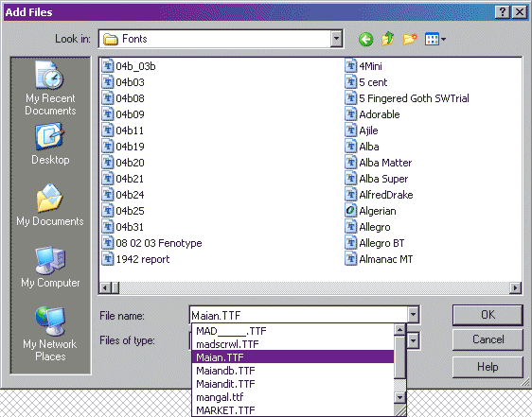Choose madscrwl.TTF from the dropdown list
This screenshot has width=532, height=417.
click(x=293, y=344)
